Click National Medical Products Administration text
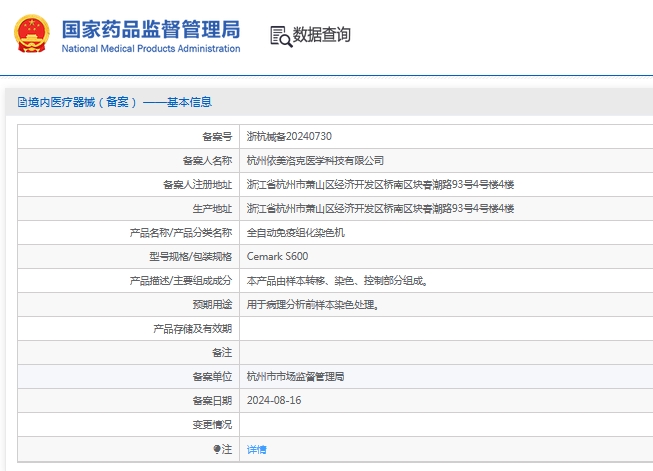Screen dimensions: 653x471 pyautogui.click(x=151, y=49)
